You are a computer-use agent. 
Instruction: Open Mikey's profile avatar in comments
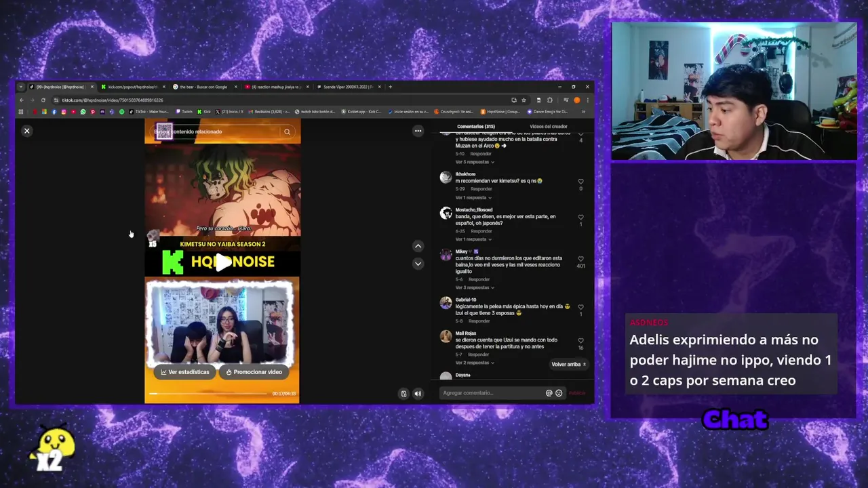coord(446,256)
